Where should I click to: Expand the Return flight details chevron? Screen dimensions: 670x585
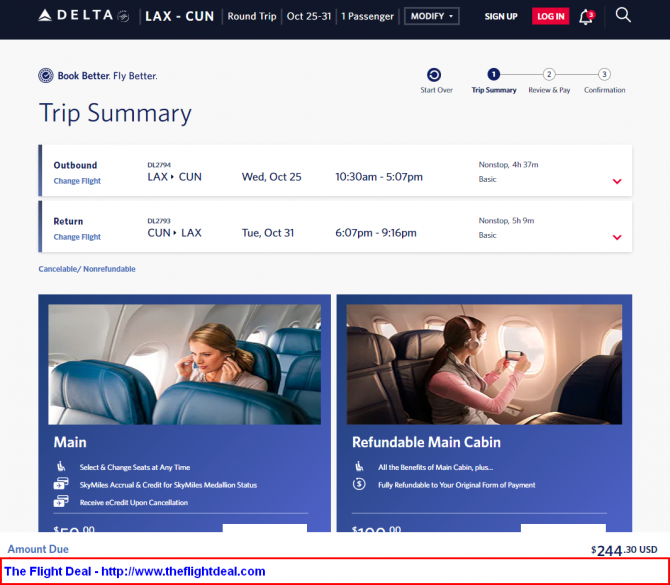pyautogui.click(x=617, y=237)
